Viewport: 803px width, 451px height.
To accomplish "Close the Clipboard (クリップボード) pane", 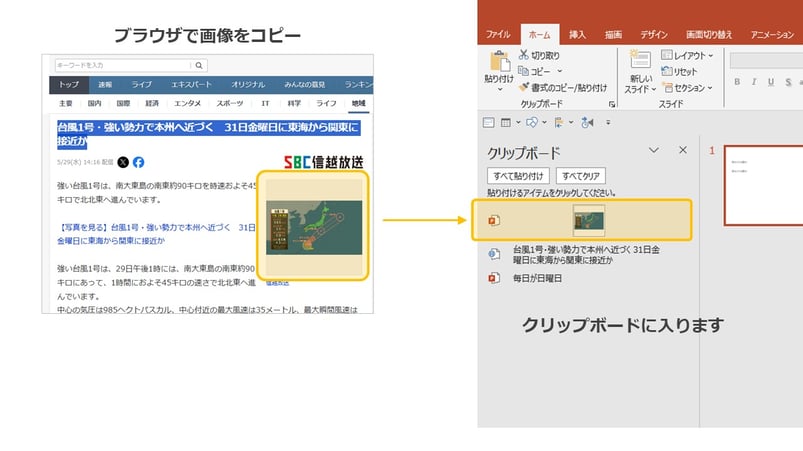I will point(683,150).
